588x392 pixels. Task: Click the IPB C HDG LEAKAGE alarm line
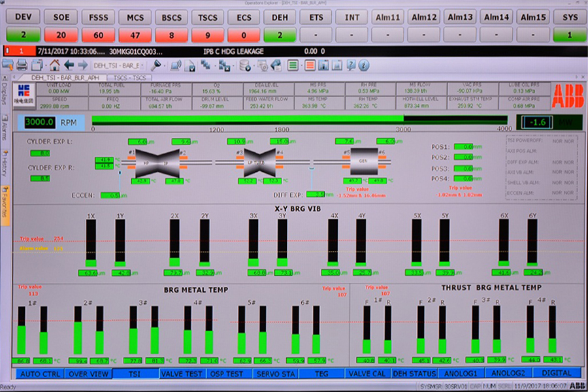pyautogui.click(x=235, y=50)
